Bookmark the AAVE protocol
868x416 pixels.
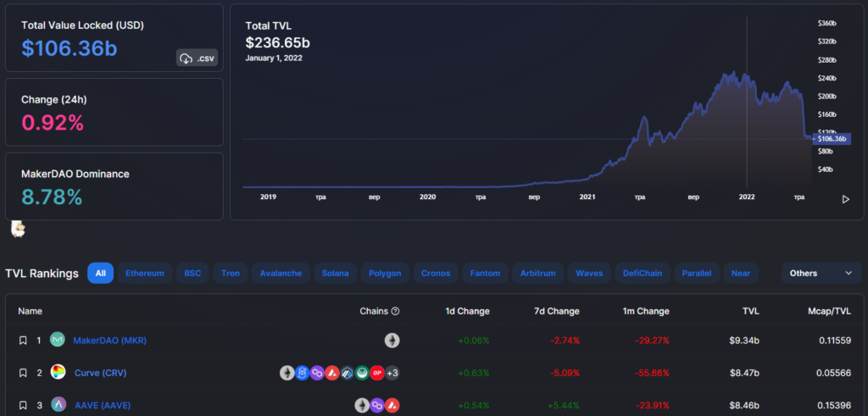(24, 406)
